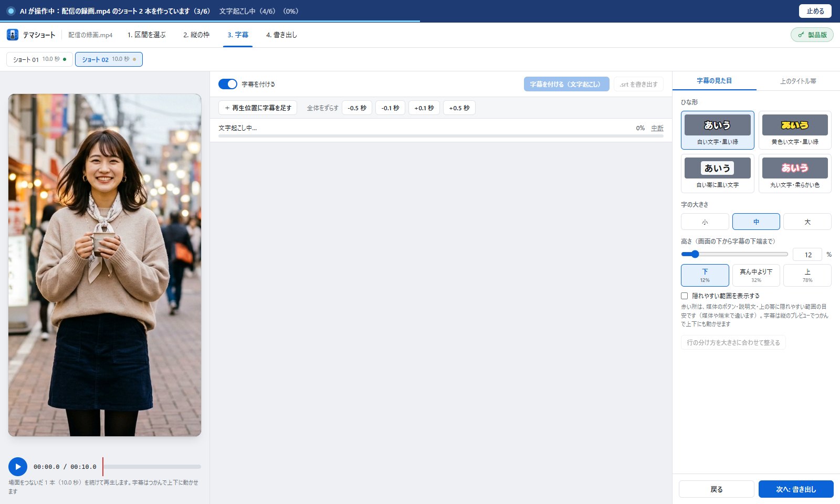The width and height of the screenshot is (840, 504).
Task: Select the 3. 字幕 step tab
Action: pyautogui.click(x=238, y=35)
